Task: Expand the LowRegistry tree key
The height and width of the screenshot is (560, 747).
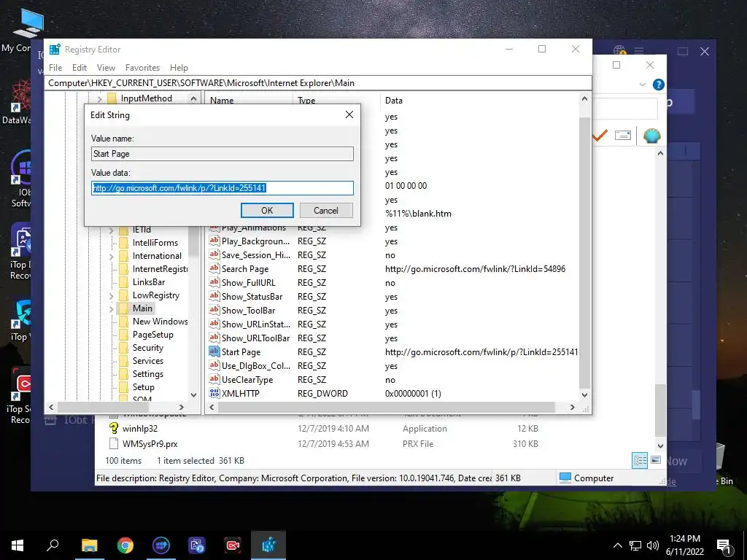Action: [x=111, y=296]
